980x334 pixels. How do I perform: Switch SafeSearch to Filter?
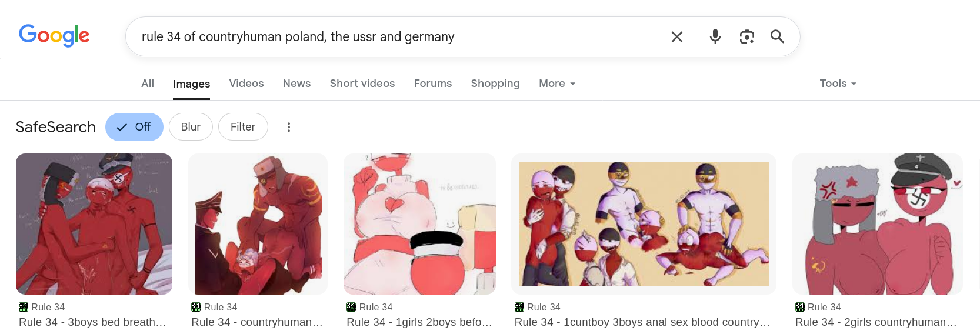(243, 127)
